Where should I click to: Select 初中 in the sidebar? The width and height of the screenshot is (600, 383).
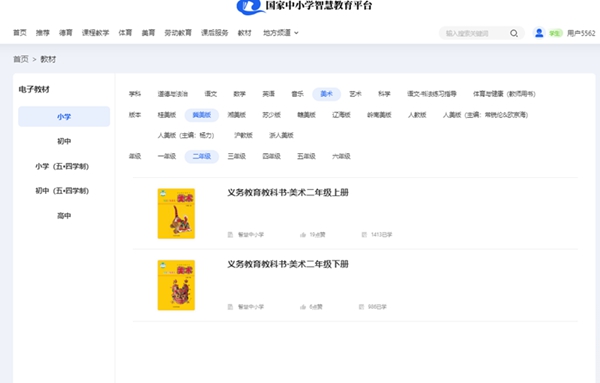pos(64,141)
